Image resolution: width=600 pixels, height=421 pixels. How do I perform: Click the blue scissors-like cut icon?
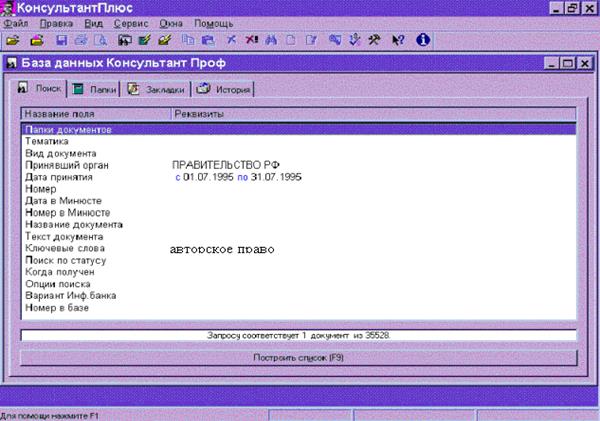pyautogui.click(x=231, y=40)
